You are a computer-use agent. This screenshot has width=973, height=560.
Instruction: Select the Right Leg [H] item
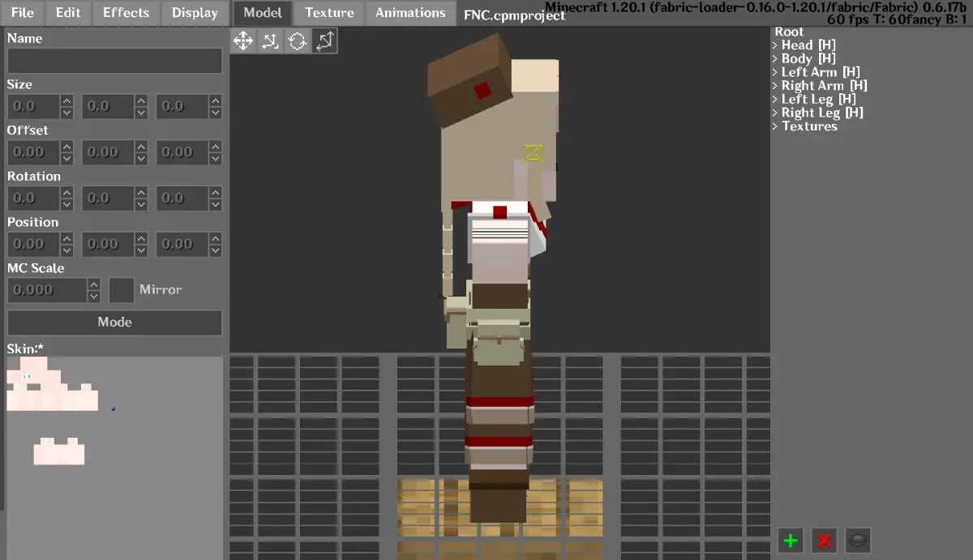(822, 113)
